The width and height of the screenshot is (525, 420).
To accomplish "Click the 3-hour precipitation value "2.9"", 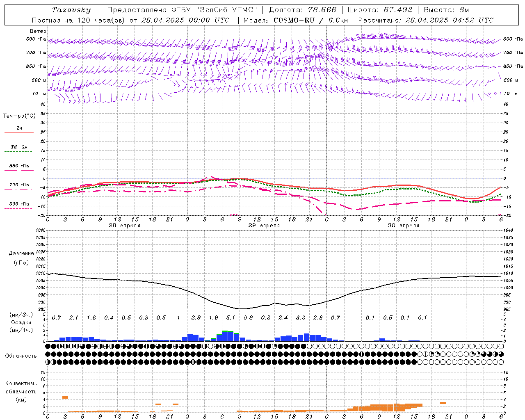I will tap(196, 317).
